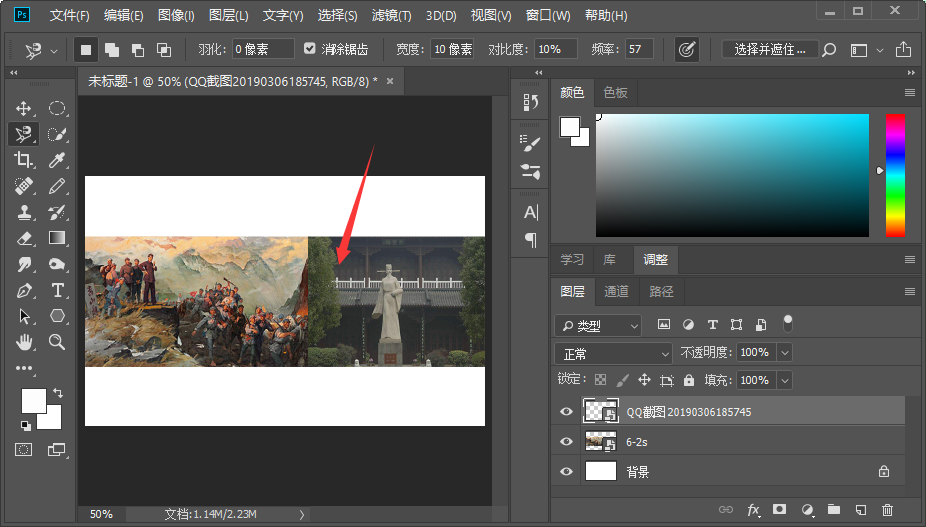Select the Eyedropper tool
The image size is (926, 527).
point(57,160)
